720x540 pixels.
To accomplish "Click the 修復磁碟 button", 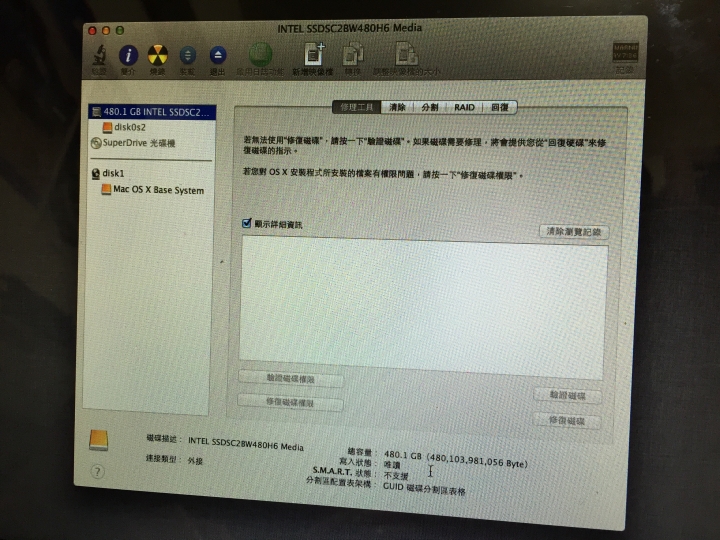I will click(x=567, y=421).
